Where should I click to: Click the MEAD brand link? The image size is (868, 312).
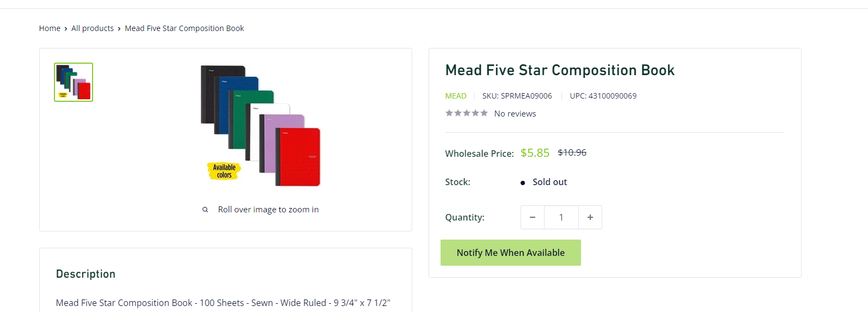(456, 96)
